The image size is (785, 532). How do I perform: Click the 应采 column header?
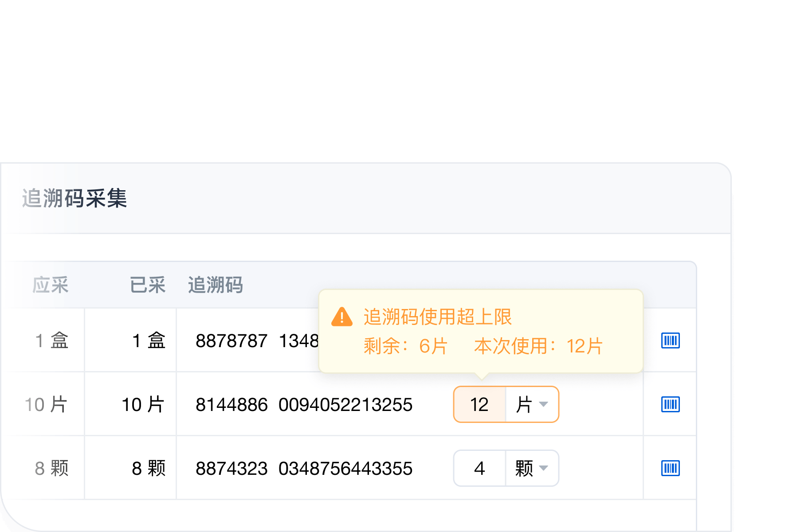50,286
